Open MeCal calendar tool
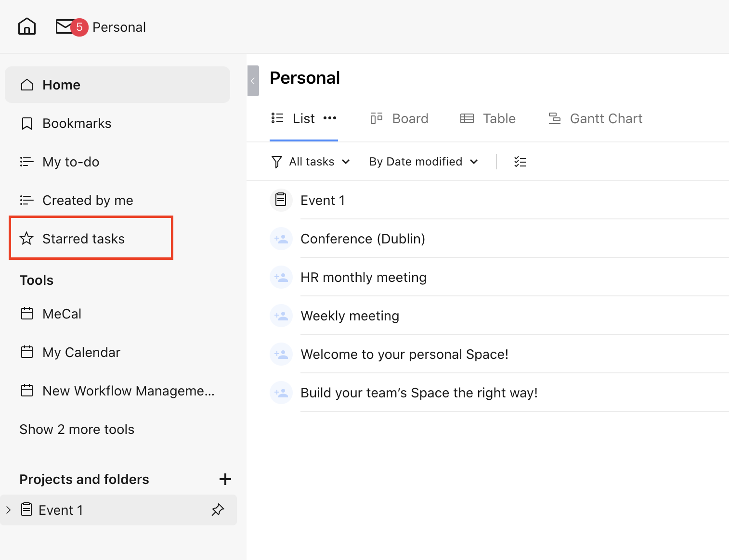Screen dimensions: 729x560 (62, 314)
